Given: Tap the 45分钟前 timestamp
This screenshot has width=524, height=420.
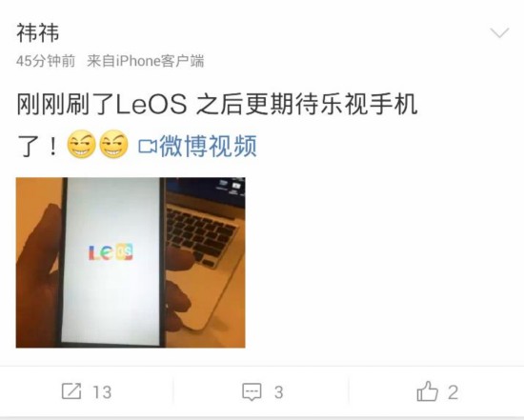Looking at the screenshot, I should tap(46, 61).
